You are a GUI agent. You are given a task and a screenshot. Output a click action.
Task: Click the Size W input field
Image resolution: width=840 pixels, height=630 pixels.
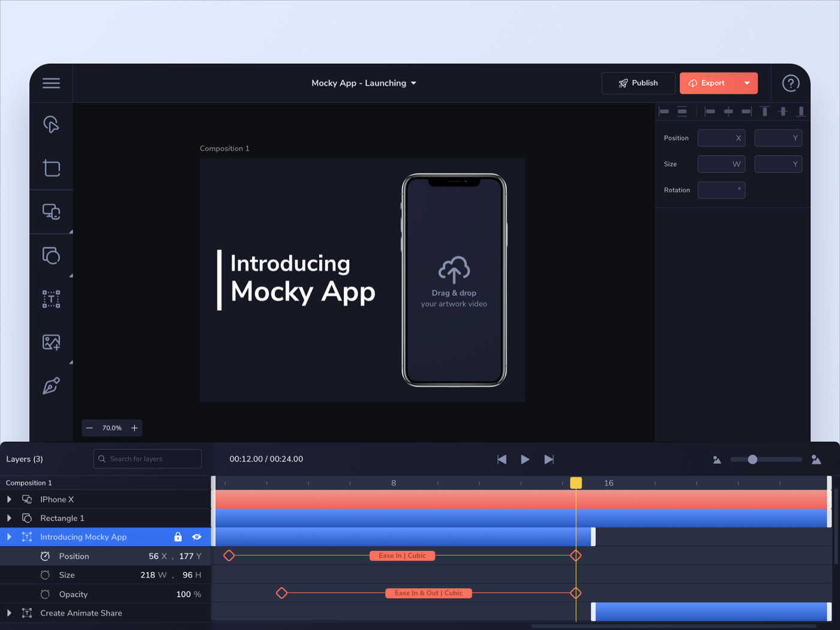point(721,164)
